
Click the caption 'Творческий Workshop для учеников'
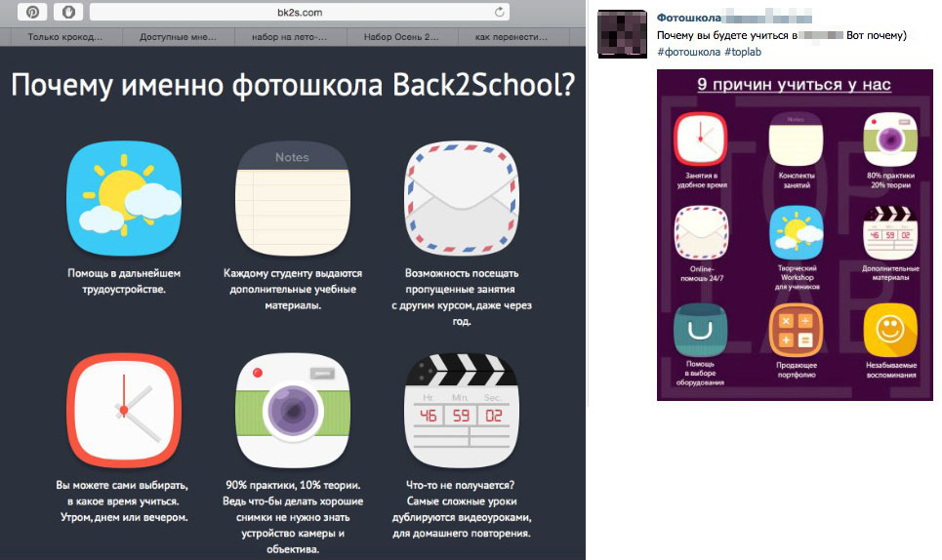pos(798,277)
